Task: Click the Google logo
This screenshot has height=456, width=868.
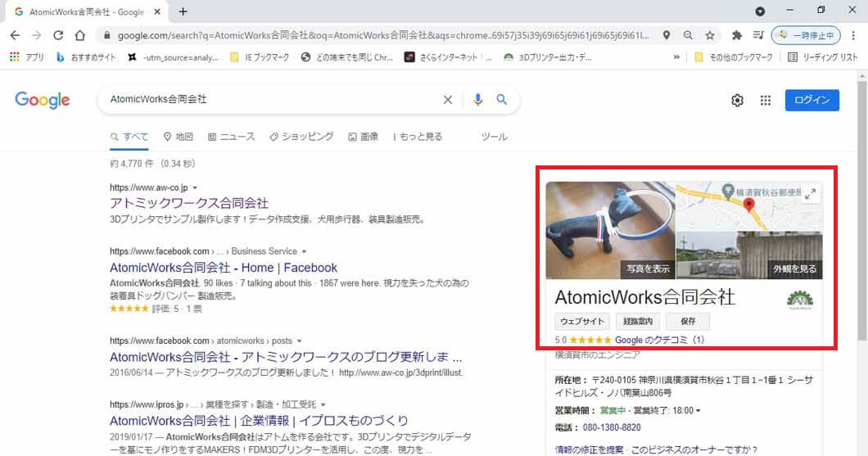Action: [42, 100]
